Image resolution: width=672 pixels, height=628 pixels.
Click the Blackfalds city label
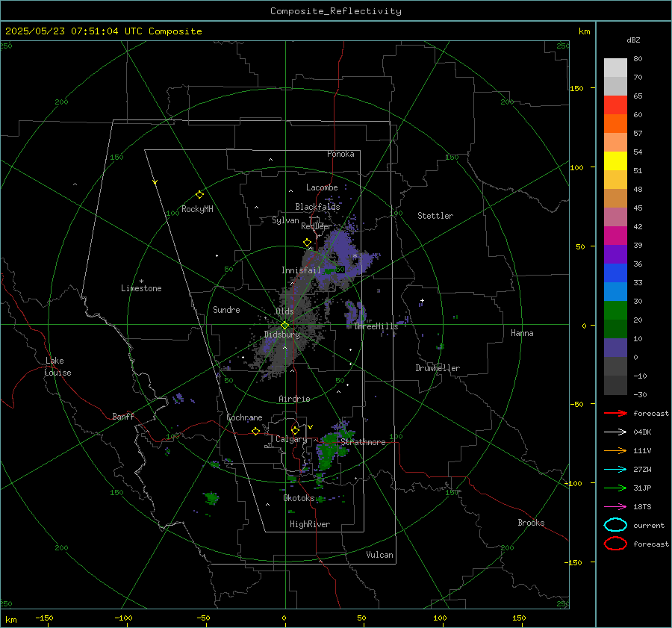(x=317, y=207)
